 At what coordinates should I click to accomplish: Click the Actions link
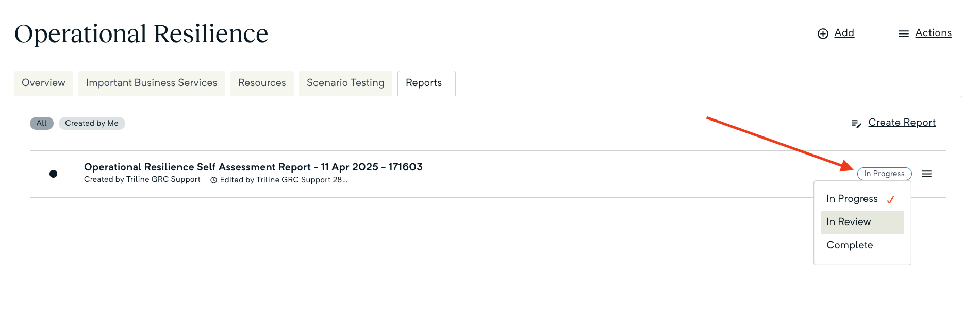pyautogui.click(x=933, y=33)
